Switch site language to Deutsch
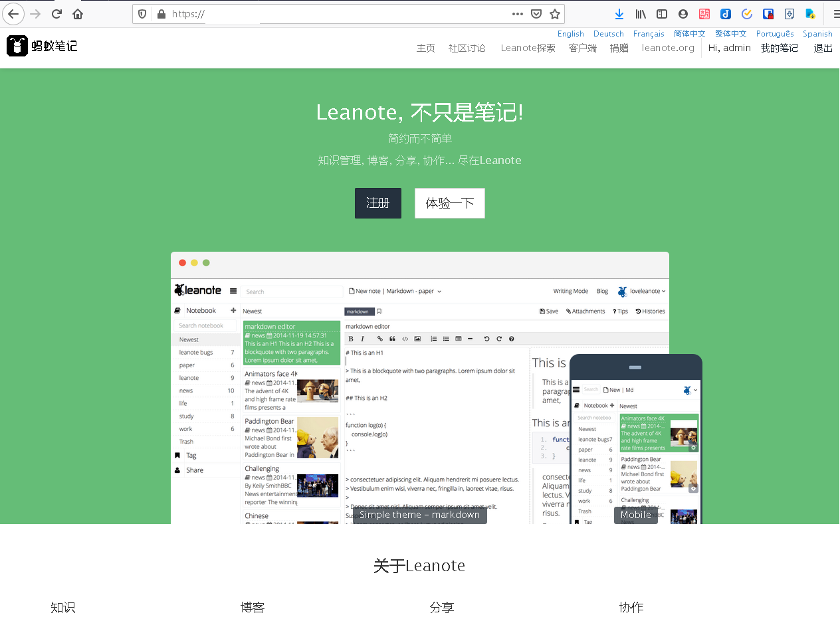This screenshot has width=840, height=619. click(609, 34)
